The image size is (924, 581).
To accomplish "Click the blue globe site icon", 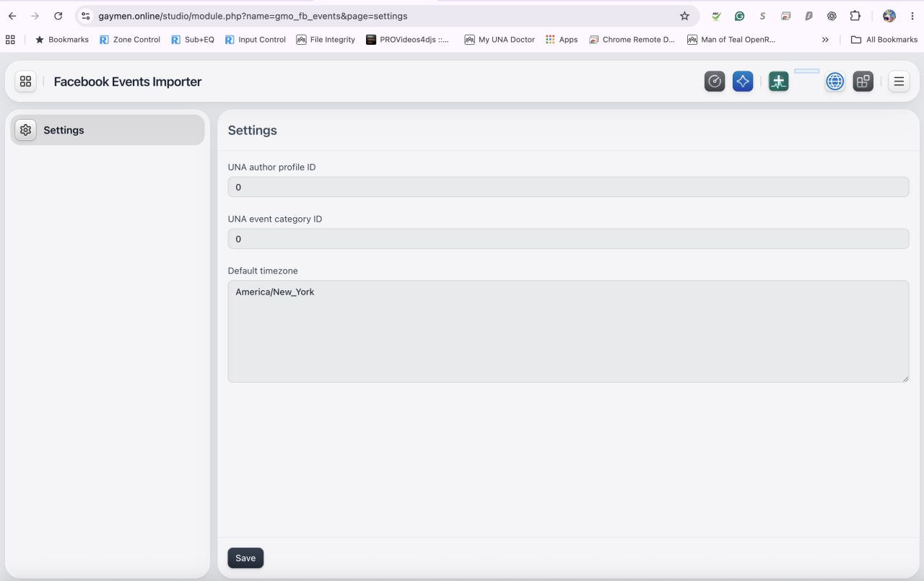I will [x=835, y=82].
